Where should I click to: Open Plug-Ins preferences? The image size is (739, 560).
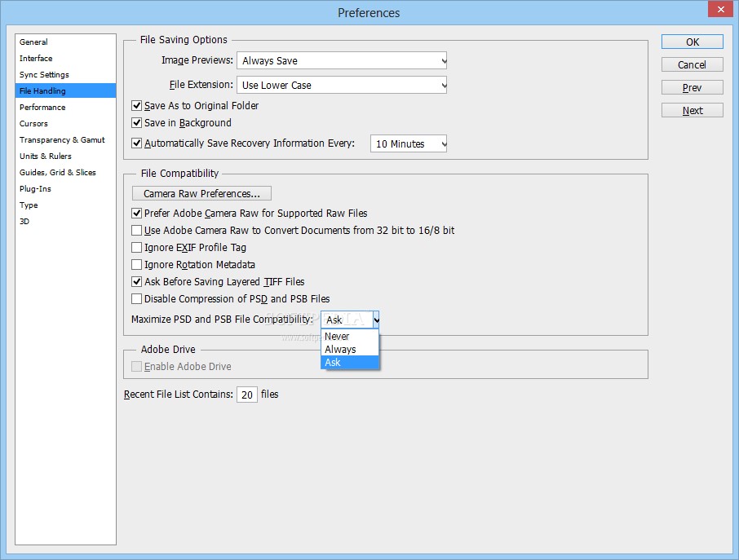coord(65,189)
